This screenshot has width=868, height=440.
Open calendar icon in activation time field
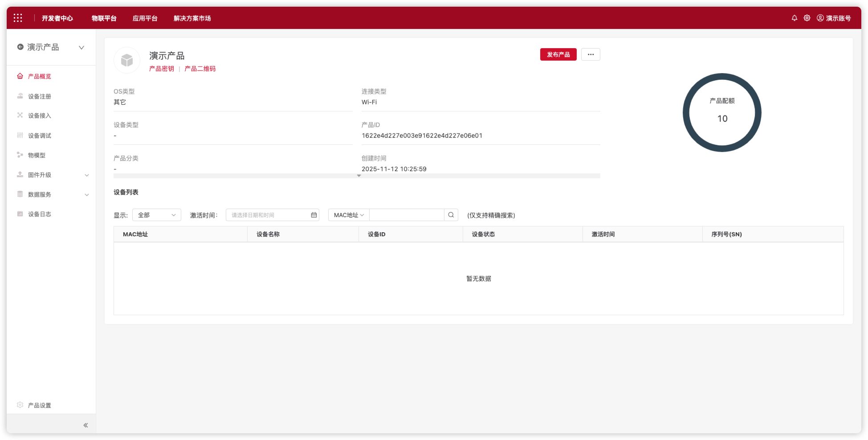tap(314, 215)
